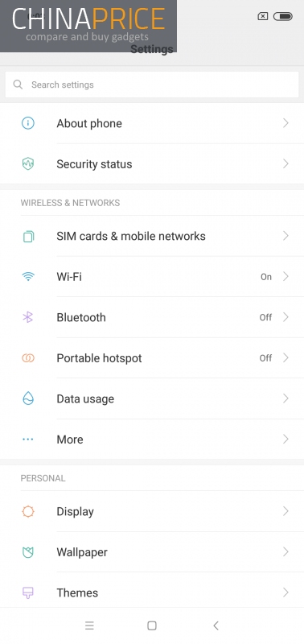The width and height of the screenshot is (304, 644).
Task: Tap the Data usage droplet icon
Action: [x=28, y=398]
